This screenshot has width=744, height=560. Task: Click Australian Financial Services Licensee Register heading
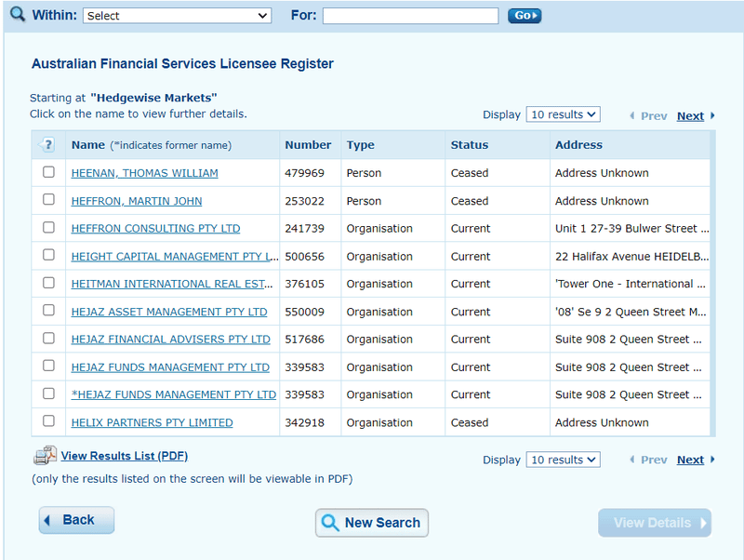point(182,63)
